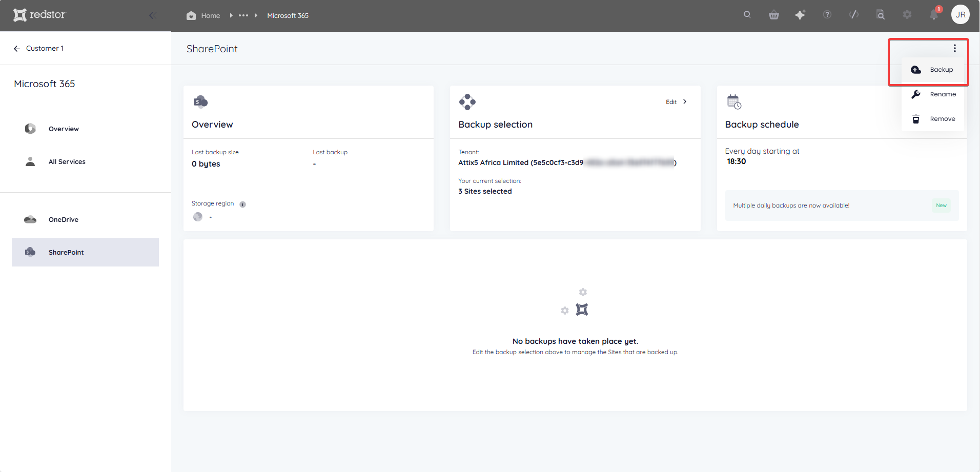980x472 pixels.
Task: Click the sparkle stars icon
Action: [800, 15]
